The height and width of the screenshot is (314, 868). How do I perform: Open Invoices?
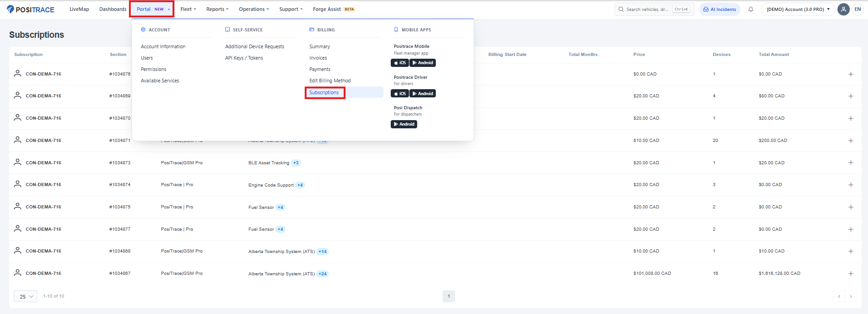click(318, 58)
